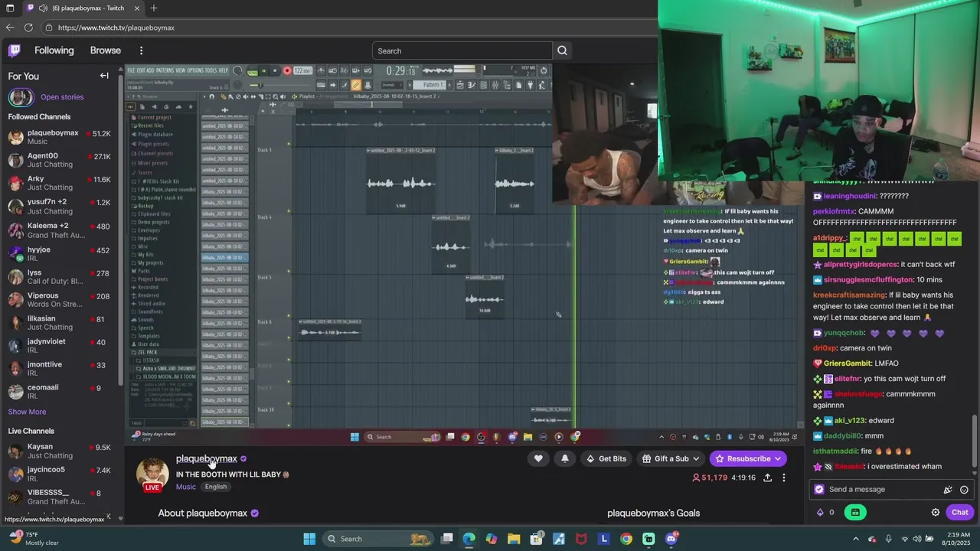The width and height of the screenshot is (980, 551).
Task: Open the Resubscribe dropdown
Action: pos(778,458)
